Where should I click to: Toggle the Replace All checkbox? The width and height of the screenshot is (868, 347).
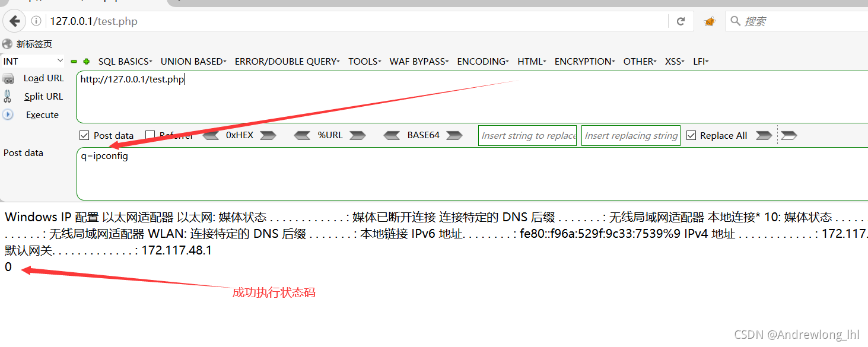pyautogui.click(x=691, y=135)
